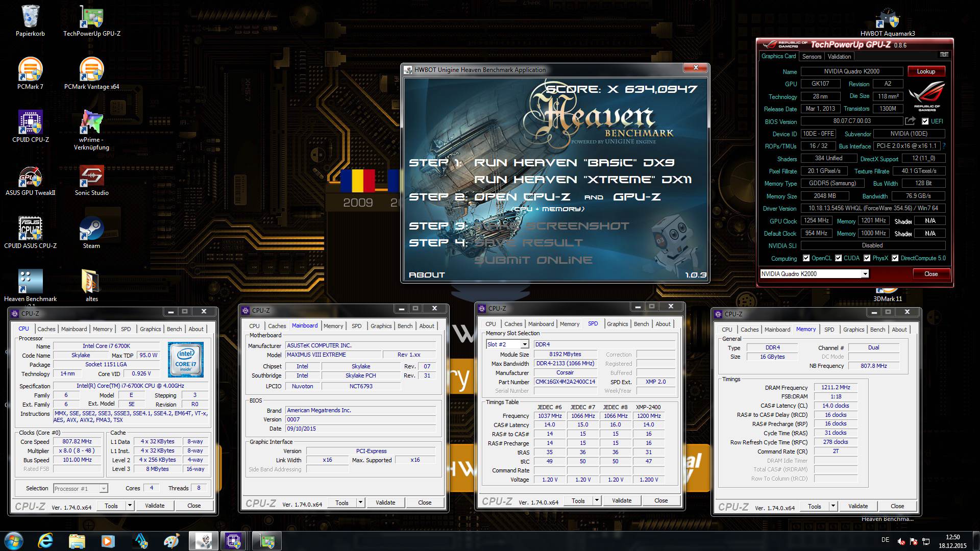Image resolution: width=980 pixels, height=551 pixels.
Task: Click Close button in GPU-Z
Action: coord(931,274)
